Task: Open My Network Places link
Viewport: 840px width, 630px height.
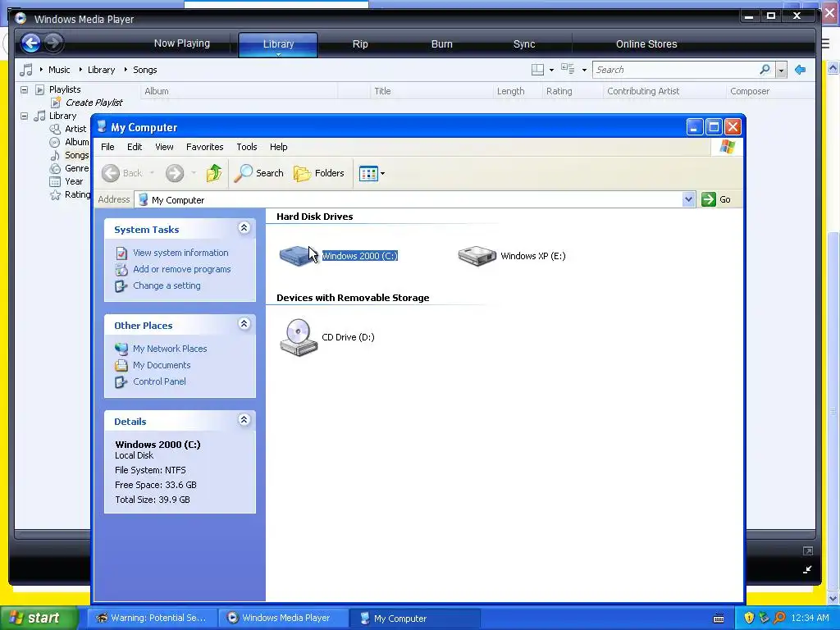Action: [x=170, y=349]
